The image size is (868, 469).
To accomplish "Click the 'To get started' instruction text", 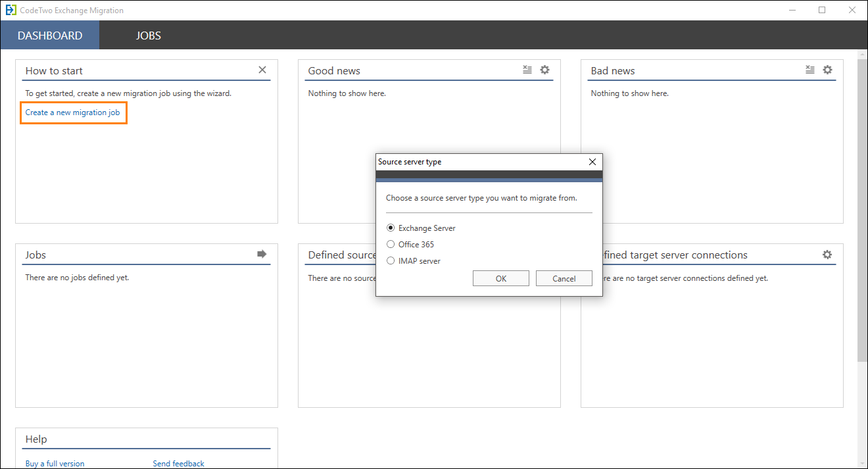I will click(x=128, y=93).
